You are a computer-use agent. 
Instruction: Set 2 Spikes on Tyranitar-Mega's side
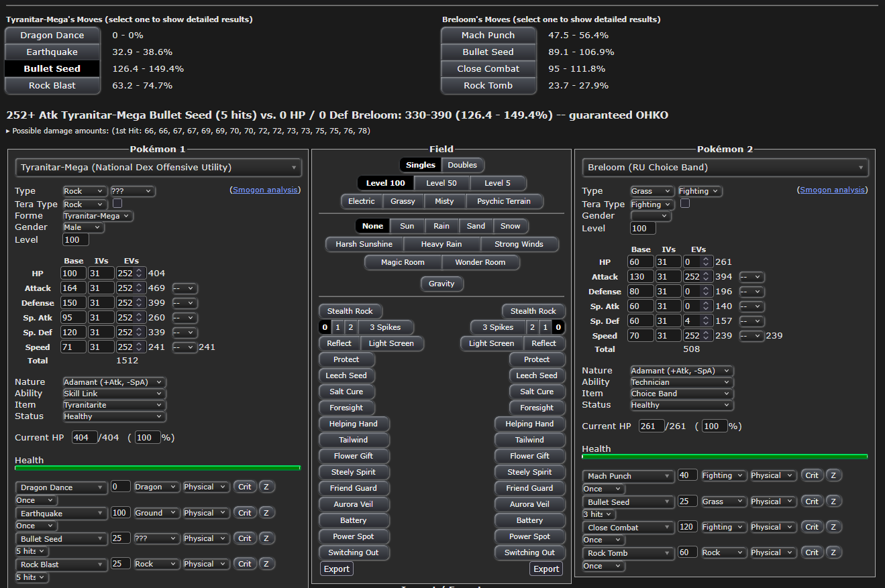pos(350,327)
